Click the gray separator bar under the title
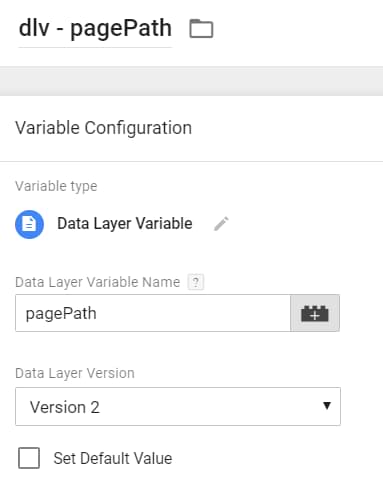Image resolution: width=383 pixels, height=489 pixels. tap(191, 81)
